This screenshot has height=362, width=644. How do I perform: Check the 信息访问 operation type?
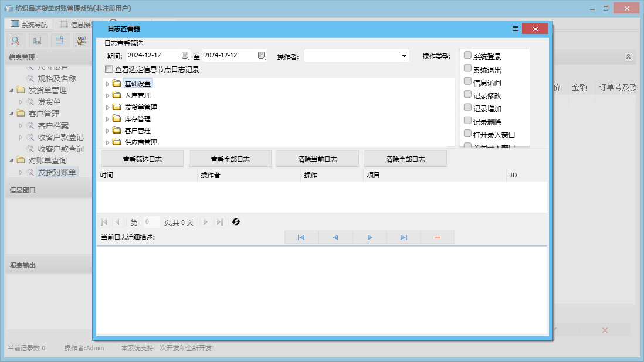(x=467, y=81)
